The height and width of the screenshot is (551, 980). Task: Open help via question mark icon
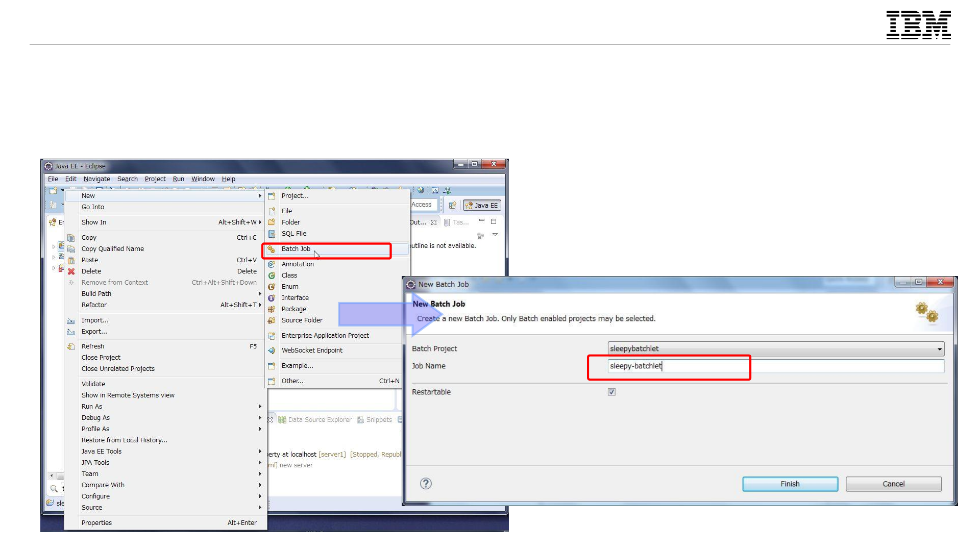[426, 484]
